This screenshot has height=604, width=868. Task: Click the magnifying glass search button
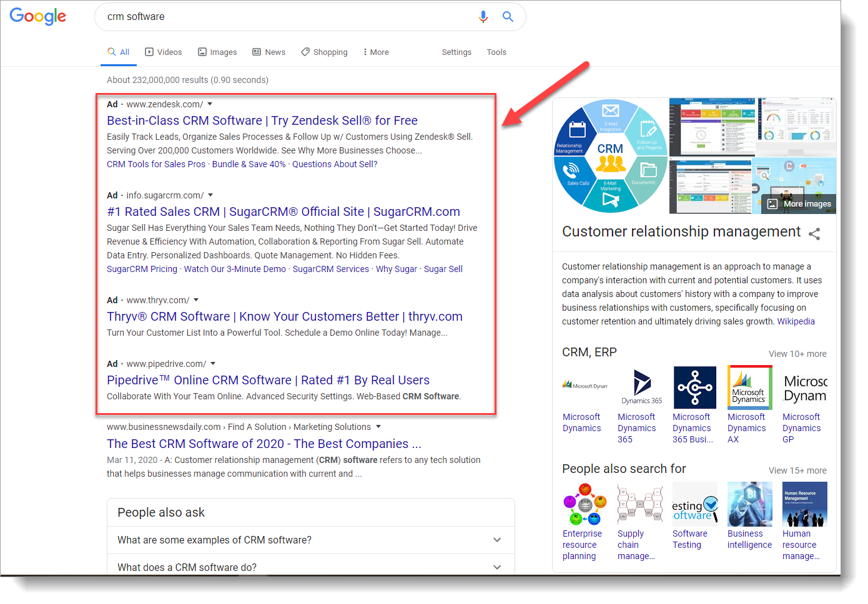[508, 17]
